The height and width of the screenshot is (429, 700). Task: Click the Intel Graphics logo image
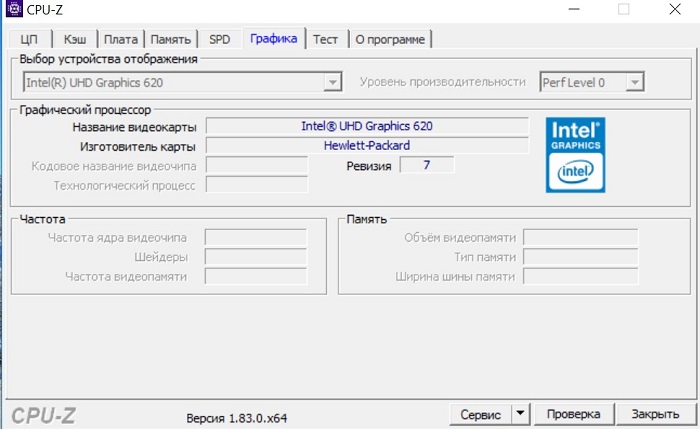pyautogui.click(x=575, y=155)
